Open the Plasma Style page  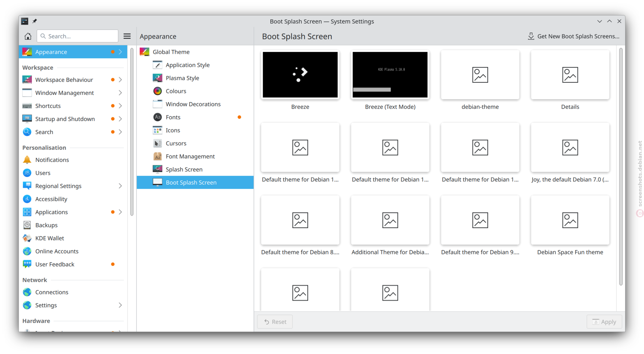pyautogui.click(x=195, y=78)
